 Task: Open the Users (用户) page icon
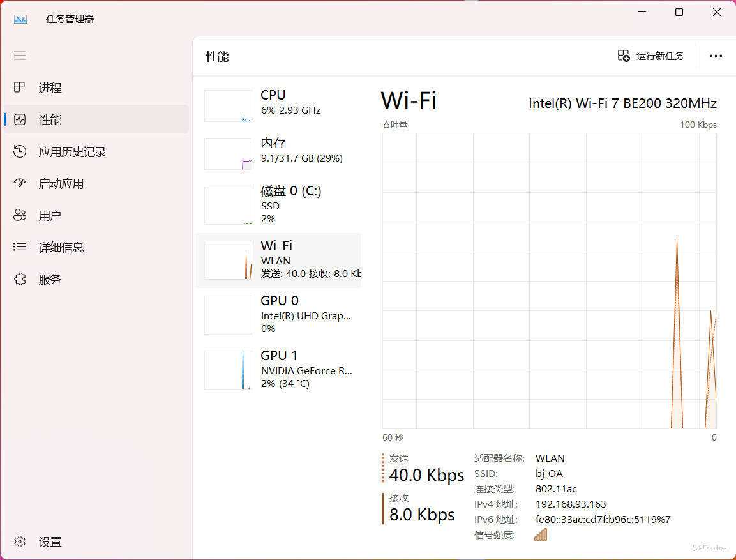[20, 215]
